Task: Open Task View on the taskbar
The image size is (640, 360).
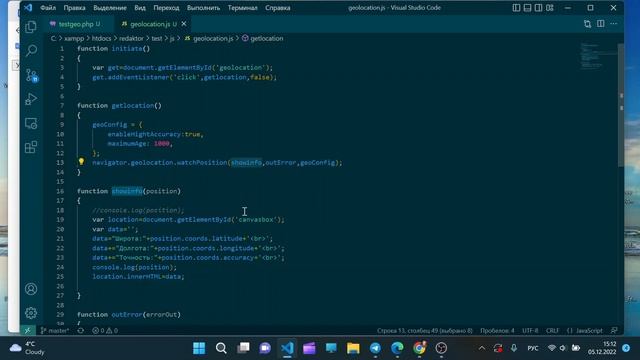Action: coord(243,348)
